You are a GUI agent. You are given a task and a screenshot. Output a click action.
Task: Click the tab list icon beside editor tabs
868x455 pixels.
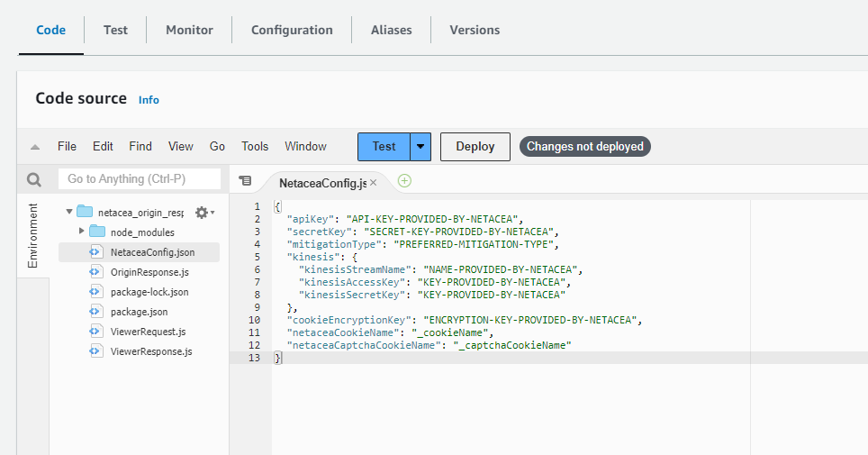coord(245,181)
